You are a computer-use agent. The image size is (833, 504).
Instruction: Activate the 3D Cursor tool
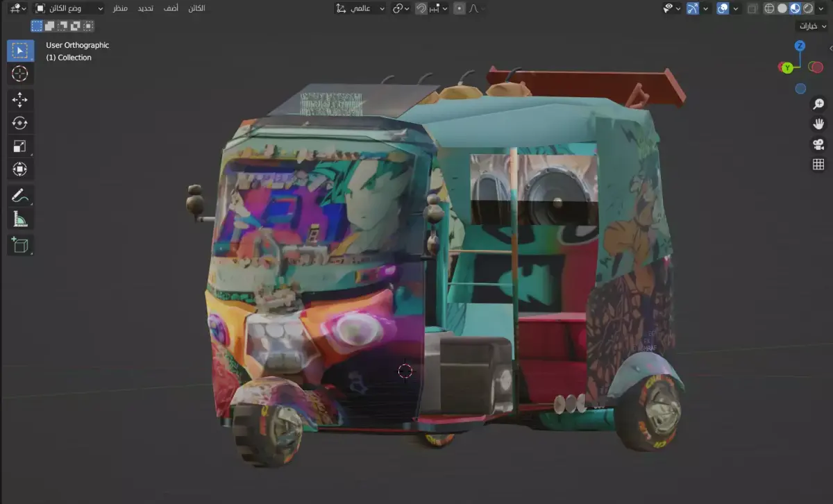[20, 74]
